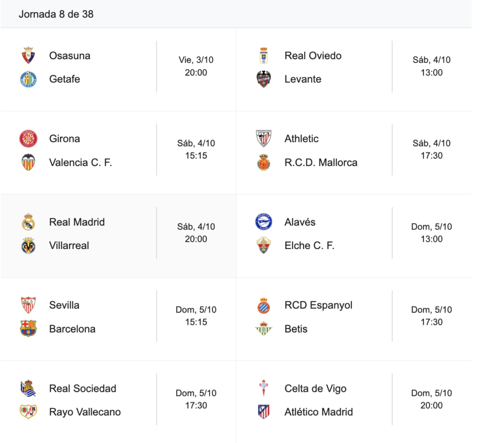Image resolution: width=504 pixels, height=443 pixels.
Task: Click the Barcelona club crest
Action: [29, 328]
